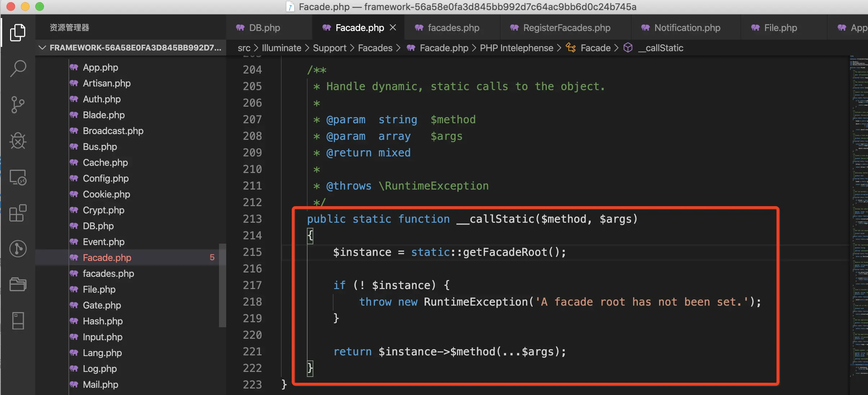Open the project manager folder icon
This screenshot has height=395, width=868.
(18, 284)
